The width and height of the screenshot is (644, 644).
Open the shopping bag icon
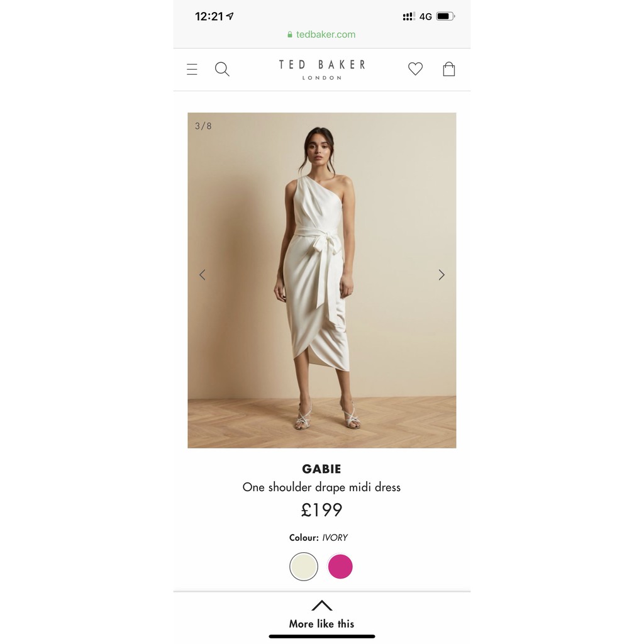449,69
